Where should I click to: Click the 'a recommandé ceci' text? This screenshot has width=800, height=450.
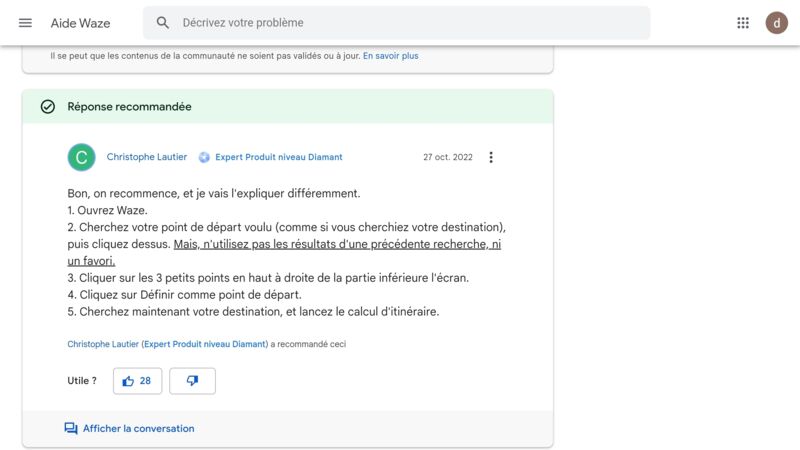[x=308, y=344]
